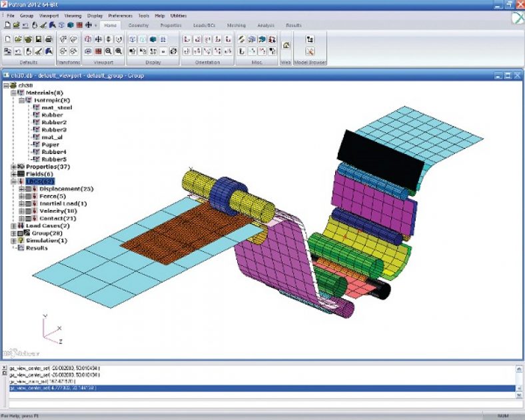Switch to the Geometry ribbon tab
Viewport: 525px width, 420px height.
click(x=139, y=25)
